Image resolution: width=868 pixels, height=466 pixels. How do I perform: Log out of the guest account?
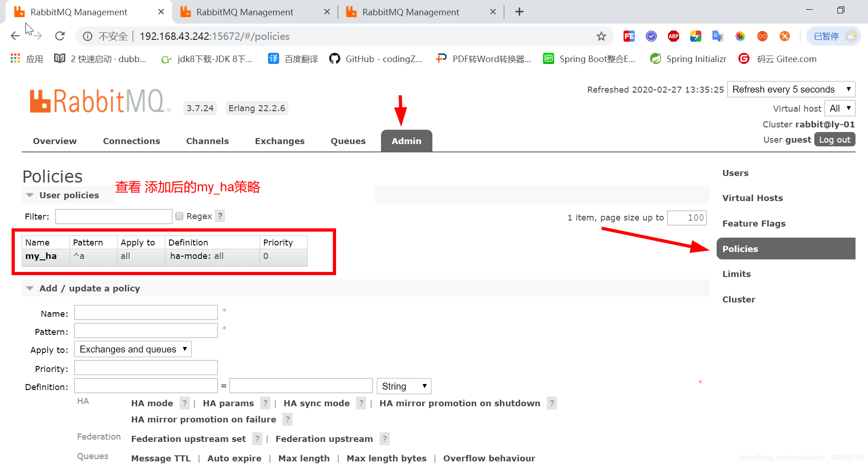(x=835, y=139)
